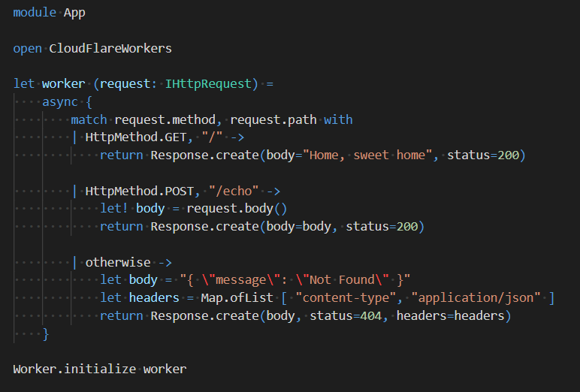Click the 'worker' function name in let binding
Viewport: 580px width, 392px height.
pyautogui.click(x=63, y=83)
